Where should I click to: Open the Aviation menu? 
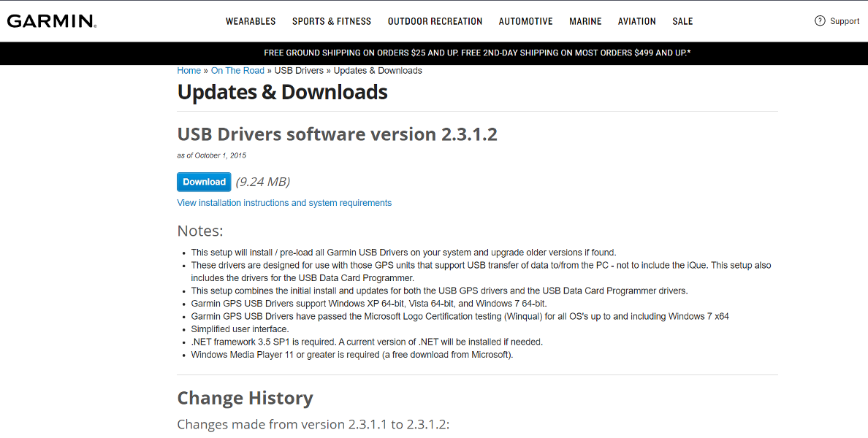[636, 21]
